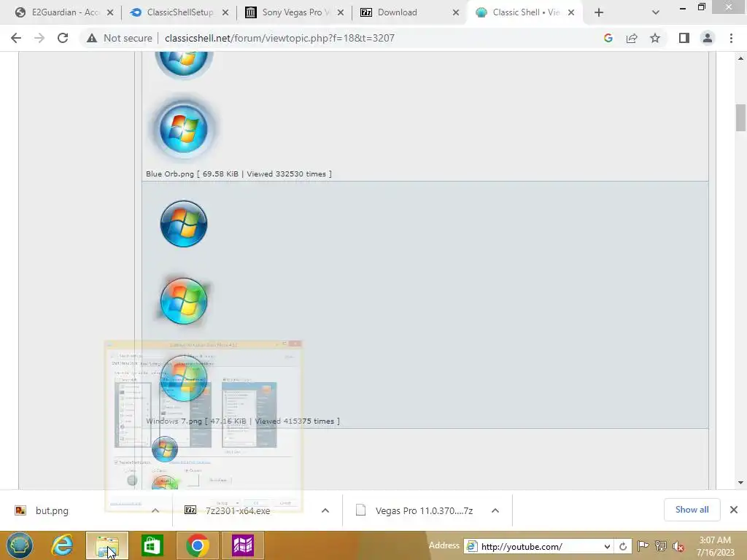Click the dark blue Windows orb image
The width and height of the screenshot is (747, 560).
pyautogui.click(x=183, y=224)
